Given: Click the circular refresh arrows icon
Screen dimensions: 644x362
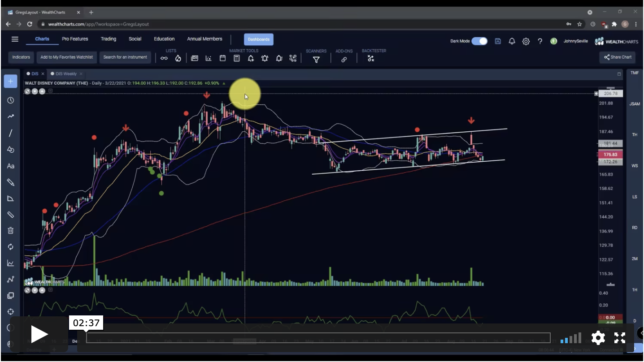Looking at the screenshot, I should point(10,247).
